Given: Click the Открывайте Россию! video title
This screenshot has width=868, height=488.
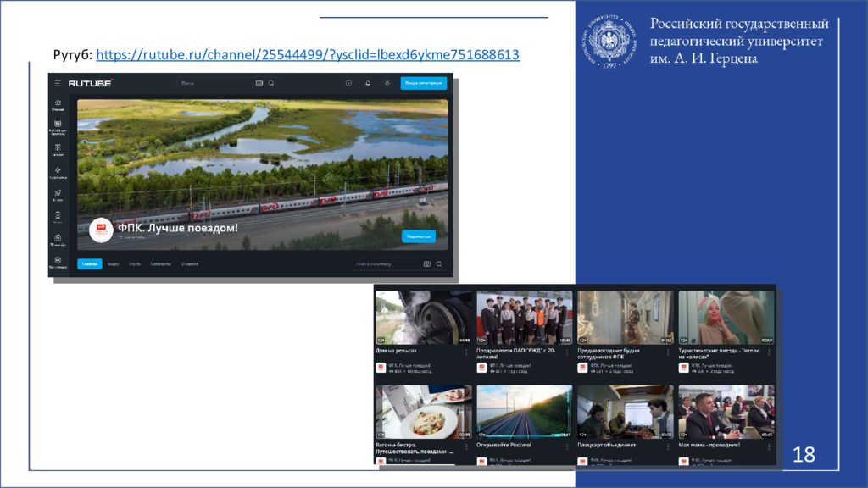Looking at the screenshot, I should pos(504,445).
